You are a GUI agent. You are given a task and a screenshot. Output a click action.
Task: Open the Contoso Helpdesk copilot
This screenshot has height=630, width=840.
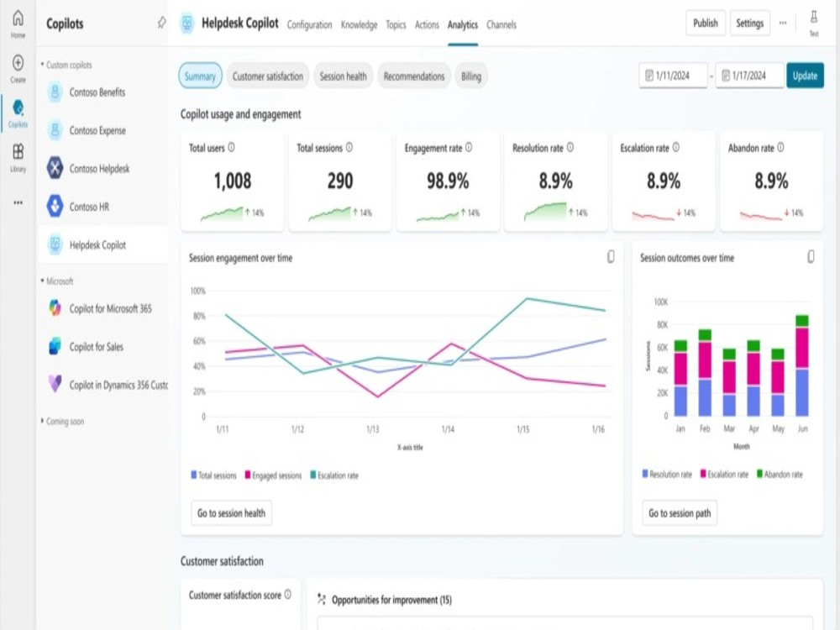click(102, 168)
